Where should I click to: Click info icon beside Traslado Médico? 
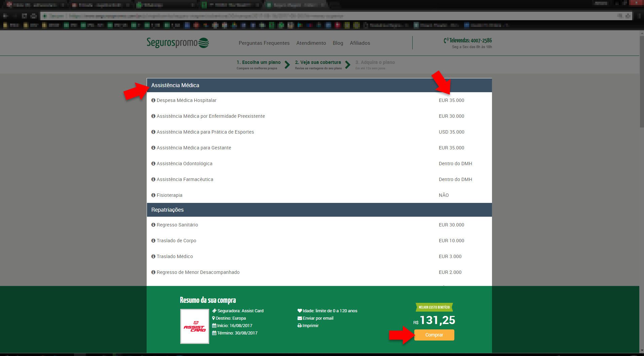point(153,256)
